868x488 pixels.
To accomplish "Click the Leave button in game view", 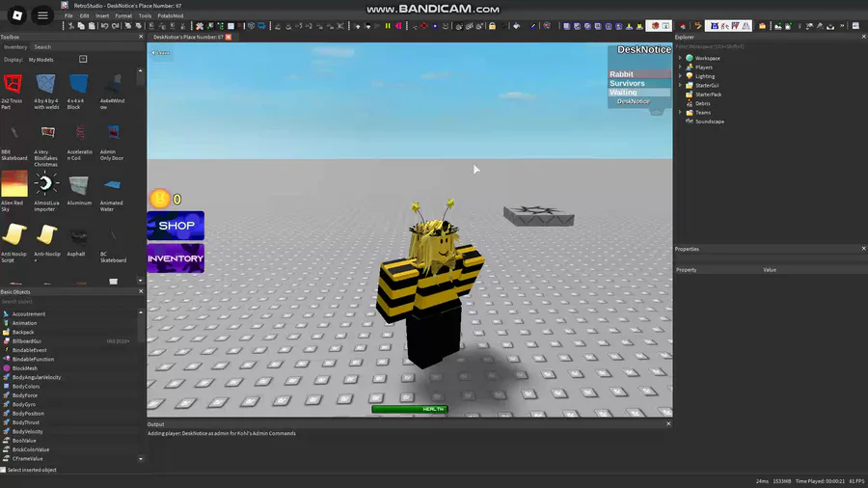I will [x=160, y=53].
